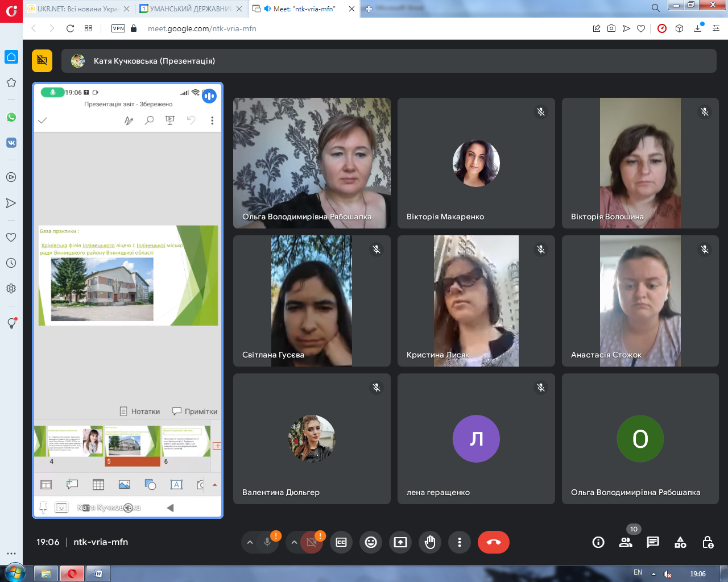Viewport: 728px width, 582px height.
Task: Expand audio settings arrow beside microphone
Action: pyautogui.click(x=250, y=542)
